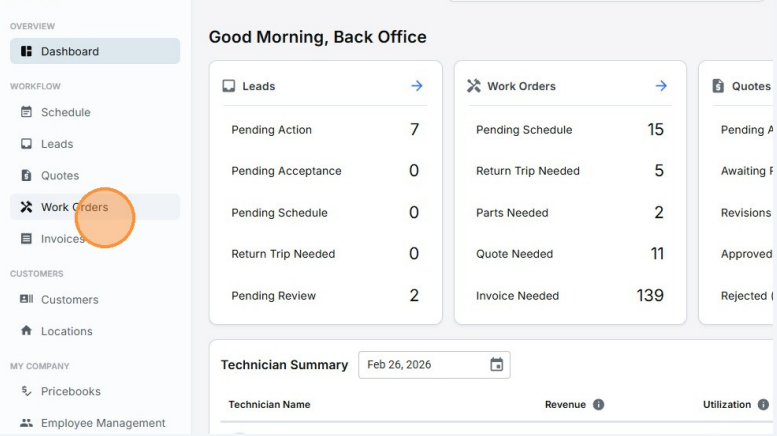777x436 pixels.
Task: Click the Quotes icon in sidebar
Action: pyautogui.click(x=26, y=176)
